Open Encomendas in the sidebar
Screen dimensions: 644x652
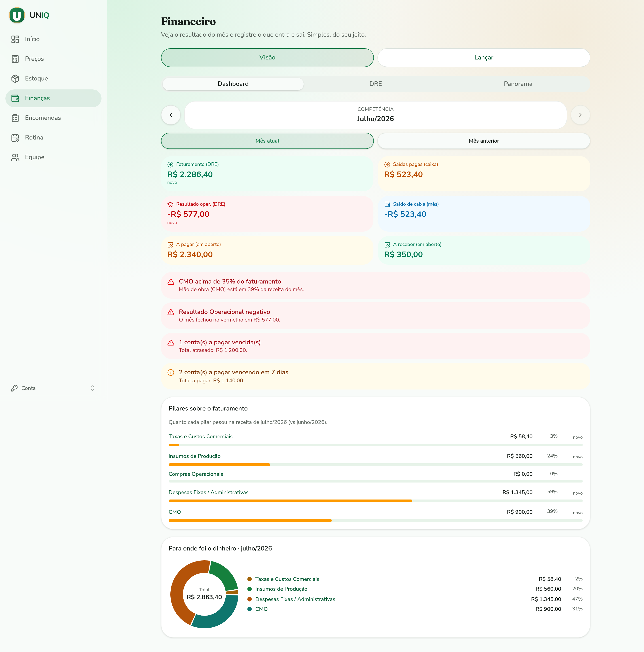[53, 118]
